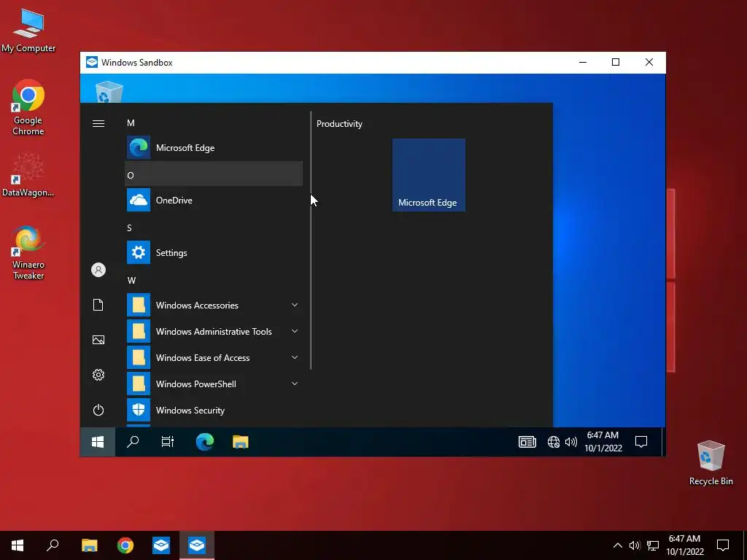Open the host Action Center icon

click(x=723, y=545)
